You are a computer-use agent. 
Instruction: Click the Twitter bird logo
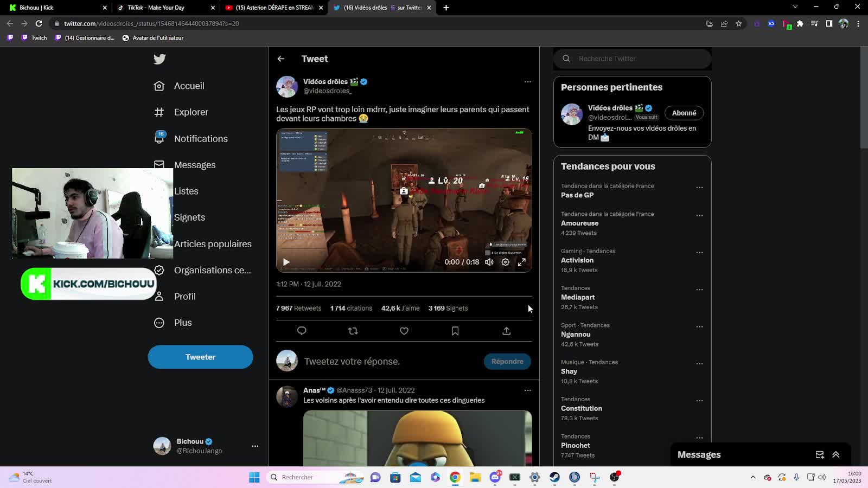[159, 59]
